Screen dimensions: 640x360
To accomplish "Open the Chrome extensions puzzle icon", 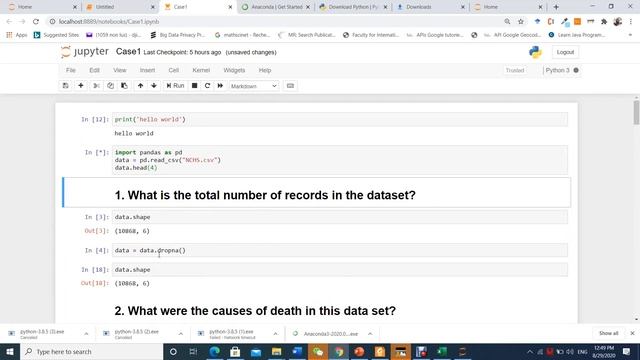I will (x=604, y=22).
